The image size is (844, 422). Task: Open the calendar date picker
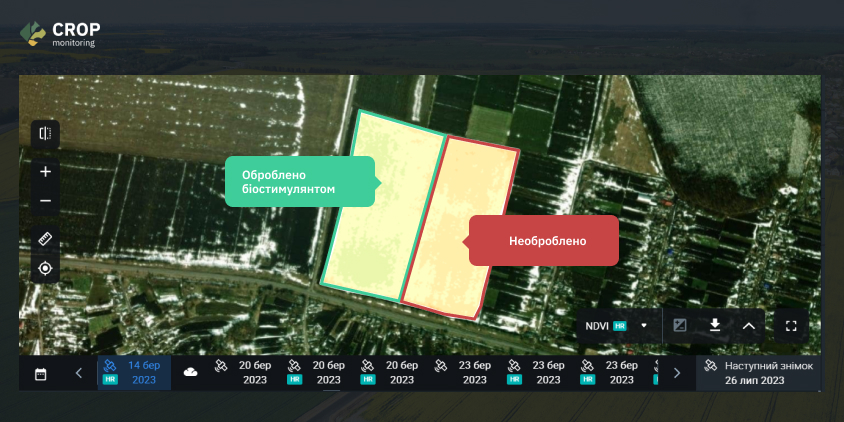click(x=41, y=373)
